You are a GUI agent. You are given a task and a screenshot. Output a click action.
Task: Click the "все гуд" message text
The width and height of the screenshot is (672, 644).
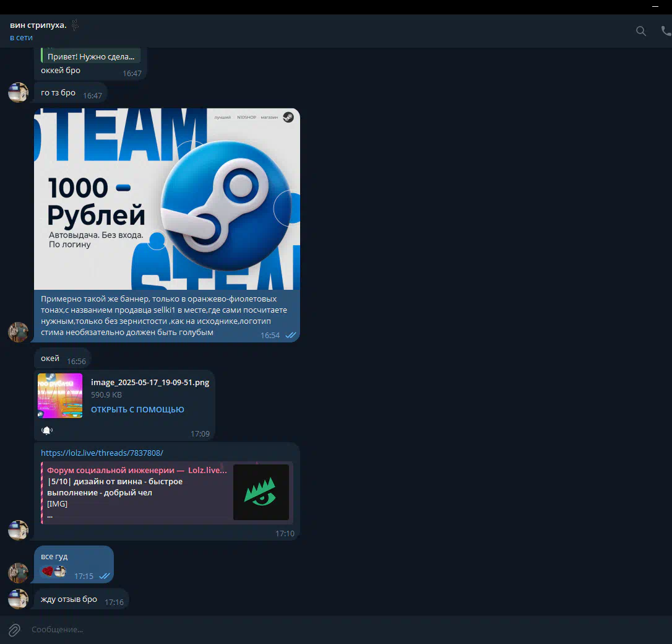coord(54,557)
